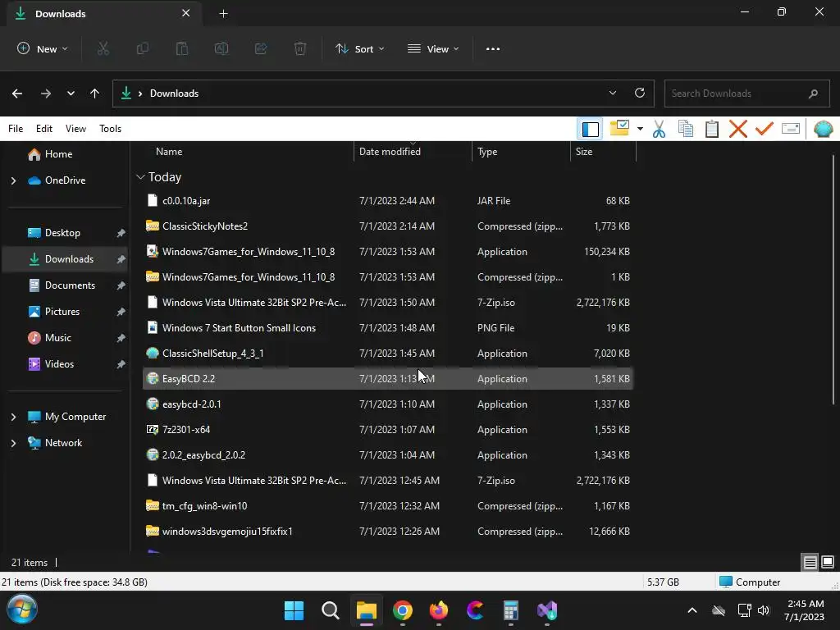This screenshot has width=840, height=630.
Task: Launch Firefox from taskbar
Action: (x=439, y=610)
